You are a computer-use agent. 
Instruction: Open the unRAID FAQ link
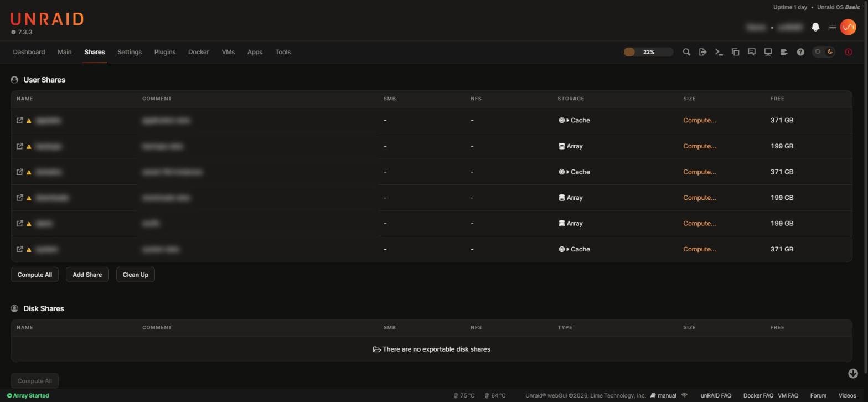716,395
